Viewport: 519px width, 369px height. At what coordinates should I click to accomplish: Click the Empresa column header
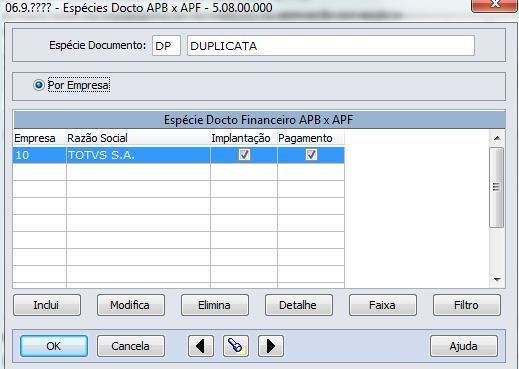(35, 138)
